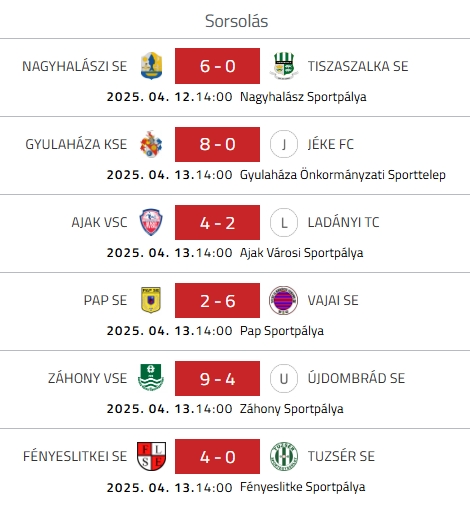The width and height of the screenshot is (470, 506).
Task: Click the Újdombrád SE placeholder U logo
Action: (284, 378)
